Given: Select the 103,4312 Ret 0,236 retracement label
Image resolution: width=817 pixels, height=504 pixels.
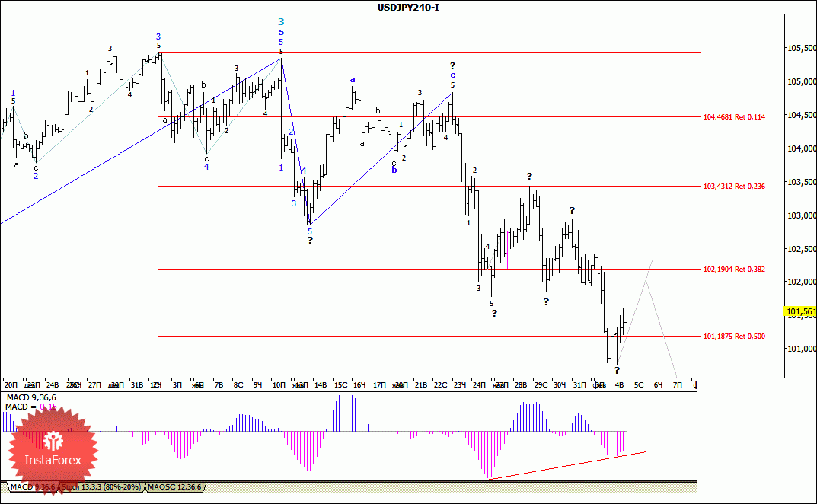Looking at the screenshot, I should coord(734,186).
